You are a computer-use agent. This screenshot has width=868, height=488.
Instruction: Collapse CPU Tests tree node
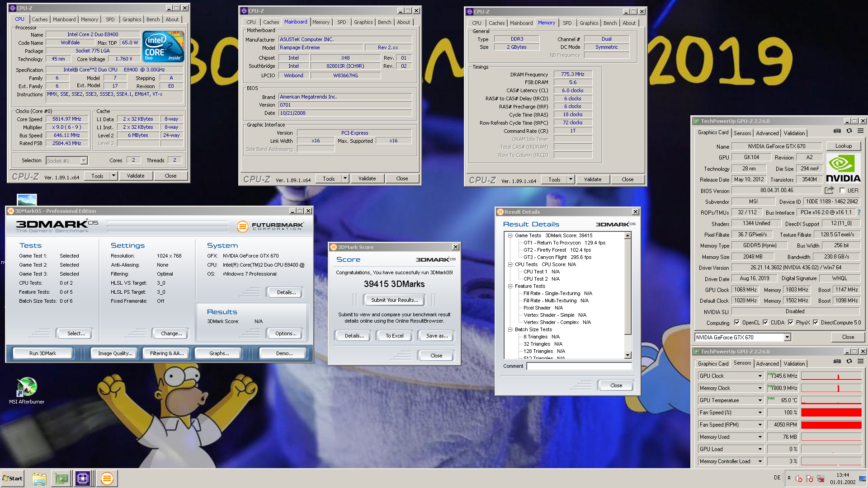510,264
